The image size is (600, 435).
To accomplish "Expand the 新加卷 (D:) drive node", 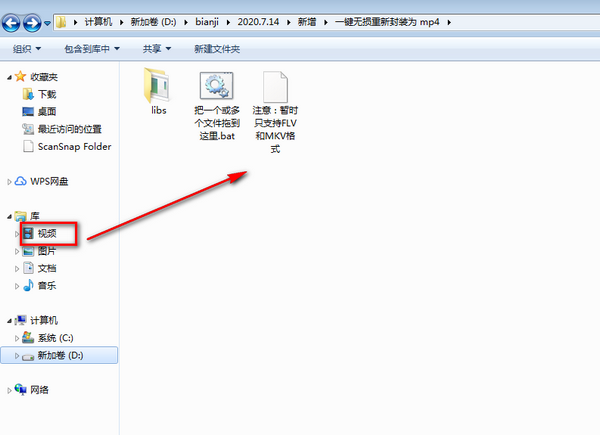I will click(17, 356).
